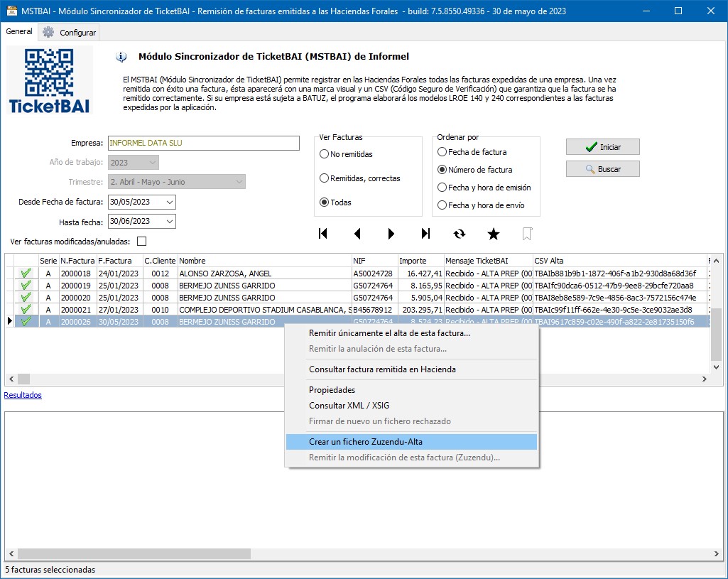Choose 'Crear un fichero Zuzendu-Alta'
This screenshot has width=728, height=579.
pyautogui.click(x=411, y=442)
